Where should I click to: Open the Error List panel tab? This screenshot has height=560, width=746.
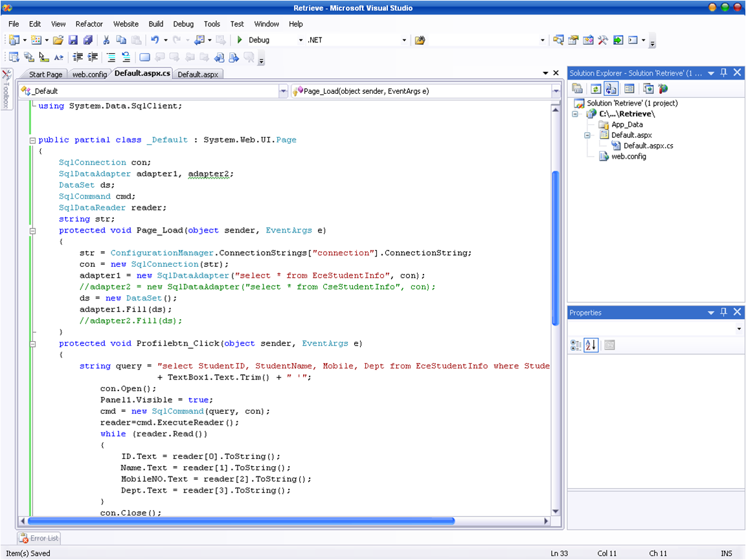(39, 538)
